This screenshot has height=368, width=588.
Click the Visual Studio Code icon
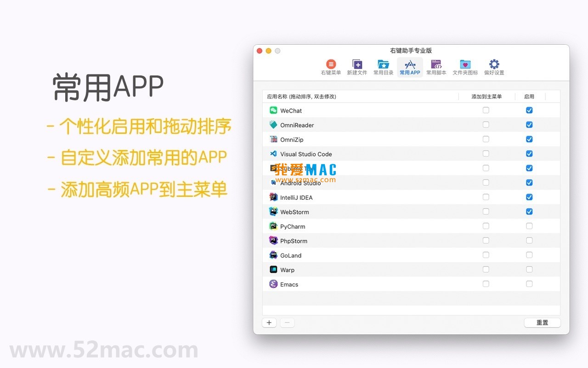coord(273,154)
